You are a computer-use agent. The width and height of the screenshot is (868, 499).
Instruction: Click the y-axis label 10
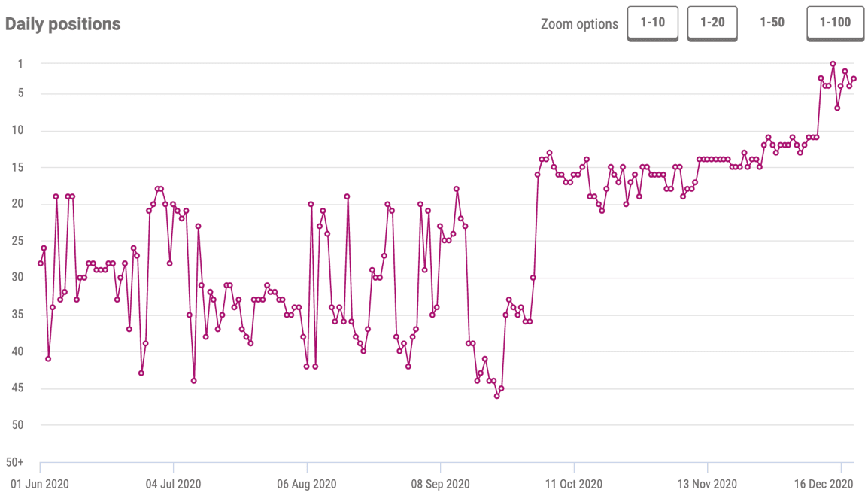point(18,130)
